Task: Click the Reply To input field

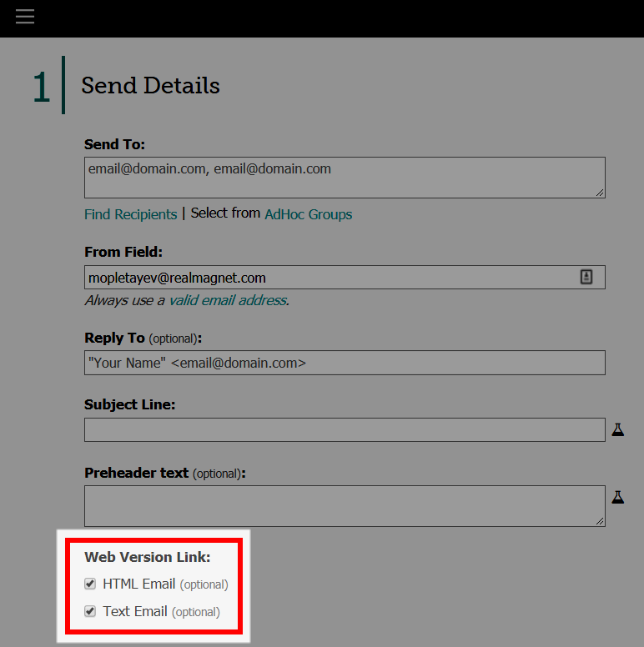Action: (345, 363)
